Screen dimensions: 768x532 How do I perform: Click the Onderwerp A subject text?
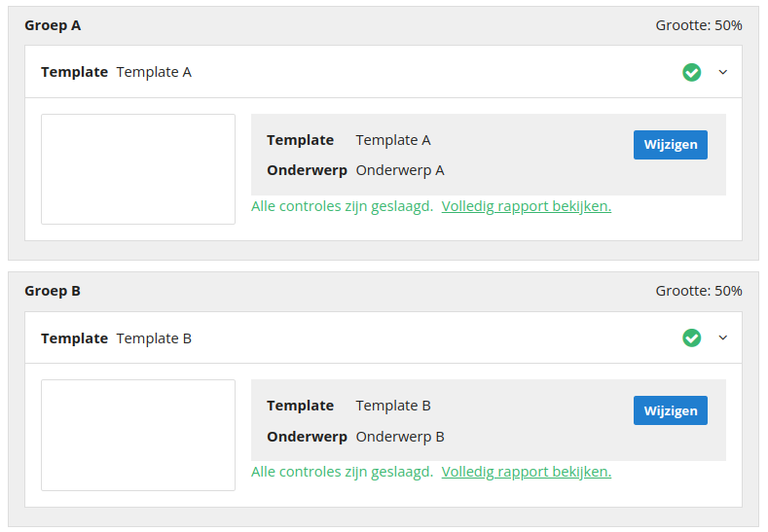click(x=400, y=170)
